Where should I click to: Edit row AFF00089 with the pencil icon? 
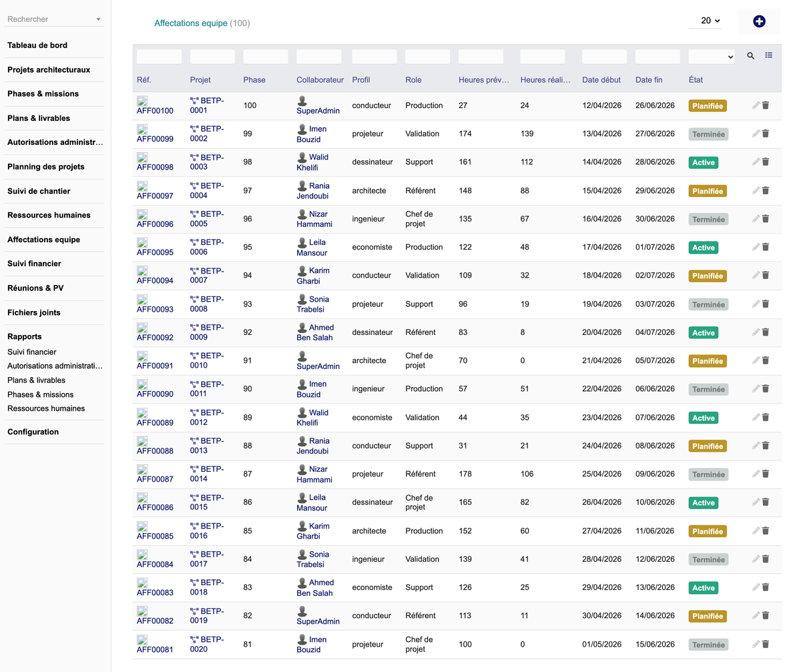[756, 417]
